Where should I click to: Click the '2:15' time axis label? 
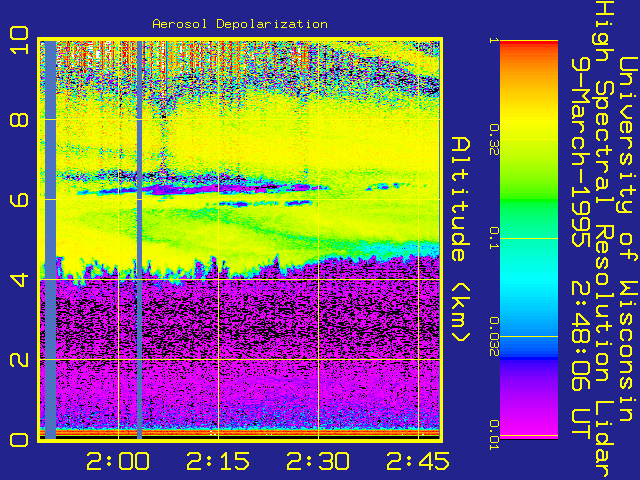(x=218, y=461)
